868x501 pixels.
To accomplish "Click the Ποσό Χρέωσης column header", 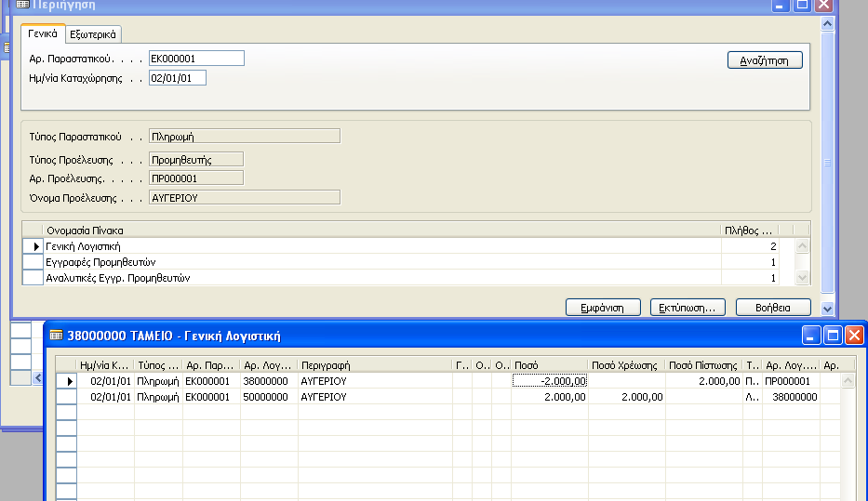I will (626, 365).
